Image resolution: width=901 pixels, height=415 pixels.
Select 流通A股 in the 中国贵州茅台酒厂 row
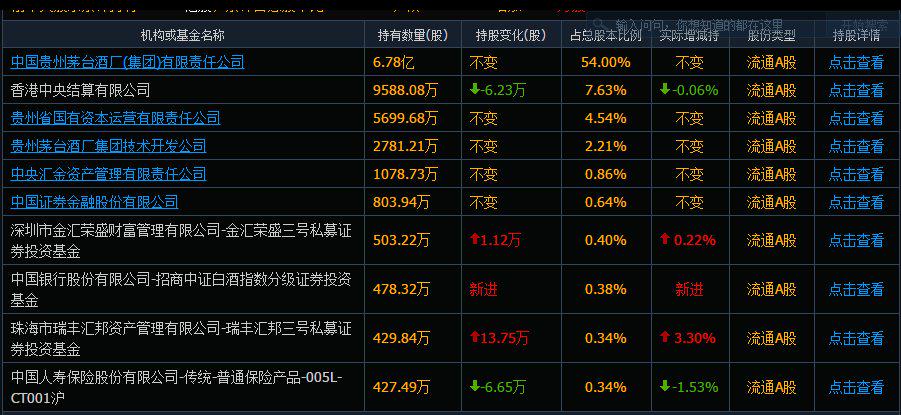point(772,62)
